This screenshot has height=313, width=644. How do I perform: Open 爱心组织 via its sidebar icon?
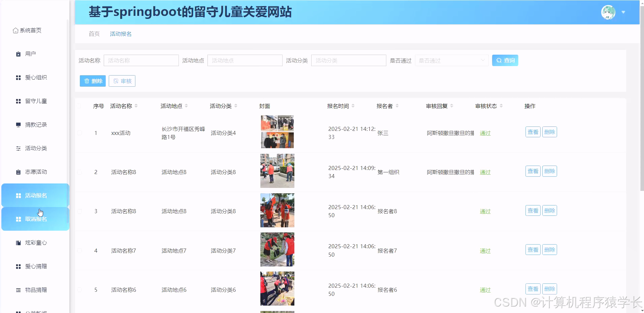tap(18, 77)
